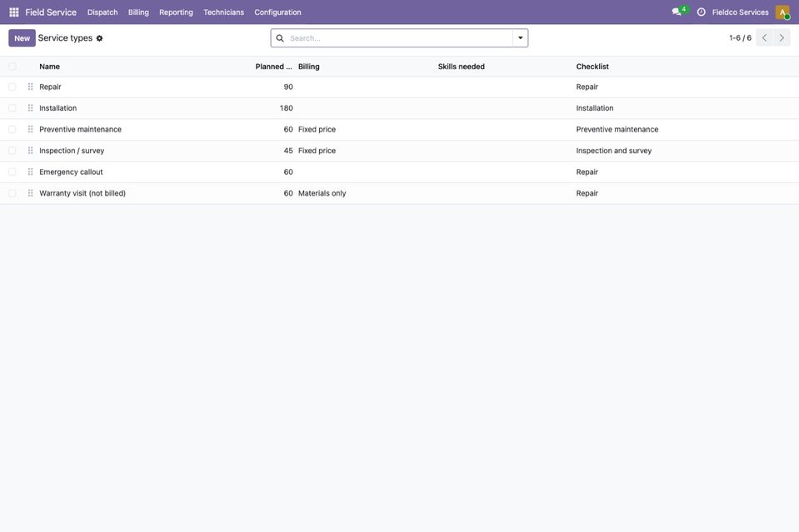Tick the select-all checkbox in header
Viewport: 799px width, 532px height.
(x=12, y=67)
